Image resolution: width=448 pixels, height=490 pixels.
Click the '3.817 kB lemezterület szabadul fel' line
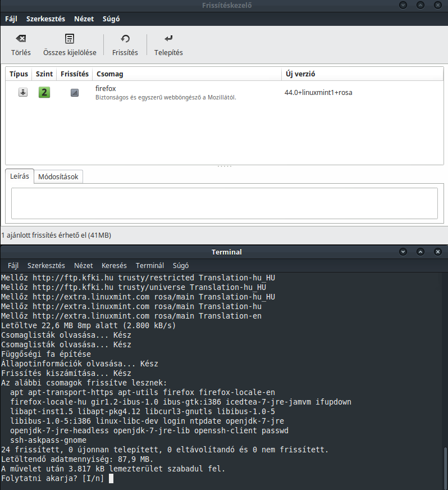pyautogui.click(x=113, y=469)
